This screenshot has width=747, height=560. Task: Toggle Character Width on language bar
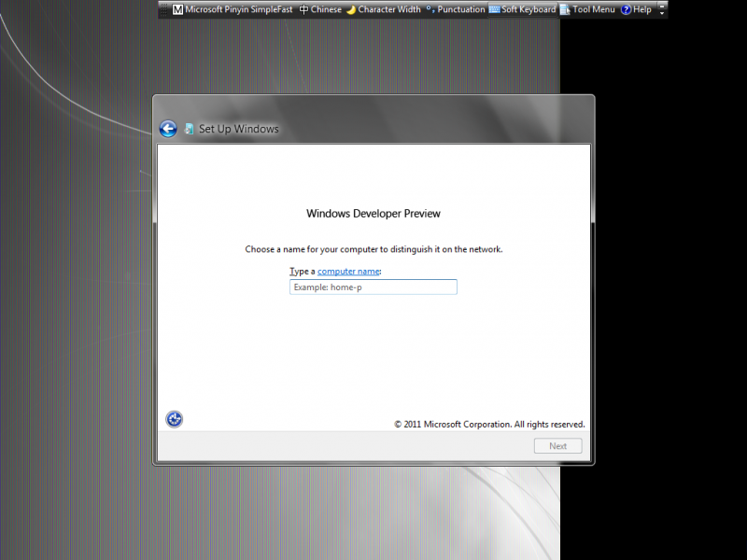click(x=384, y=9)
